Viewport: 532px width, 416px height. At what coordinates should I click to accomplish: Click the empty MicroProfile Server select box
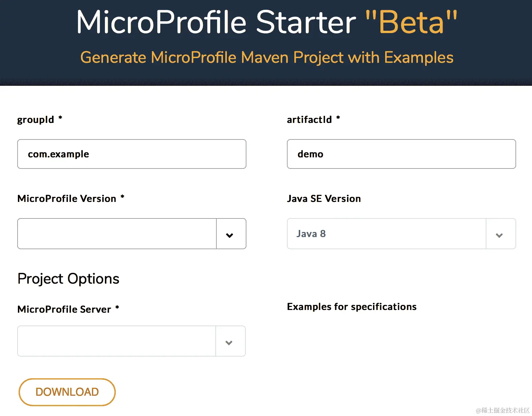(116, 341)
